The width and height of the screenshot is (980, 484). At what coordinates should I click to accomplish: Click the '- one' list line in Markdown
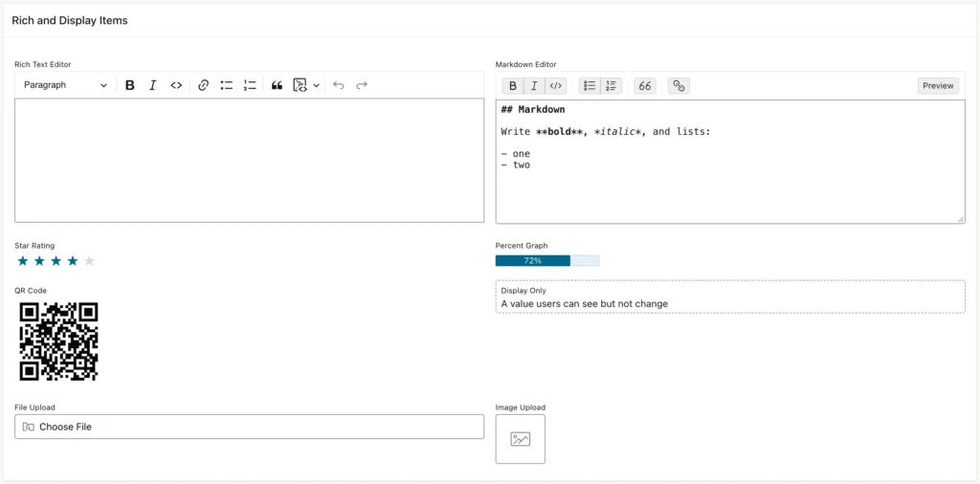pyautogui.click(x=516, y=154)
